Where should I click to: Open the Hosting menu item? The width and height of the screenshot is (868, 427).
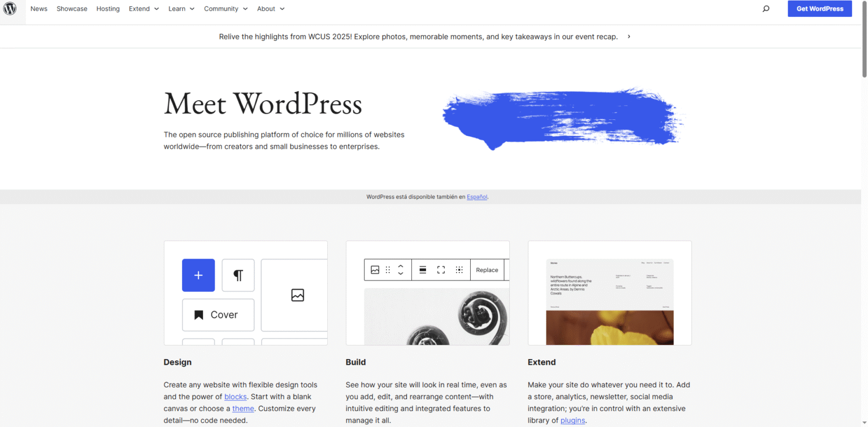pos(108,8)
